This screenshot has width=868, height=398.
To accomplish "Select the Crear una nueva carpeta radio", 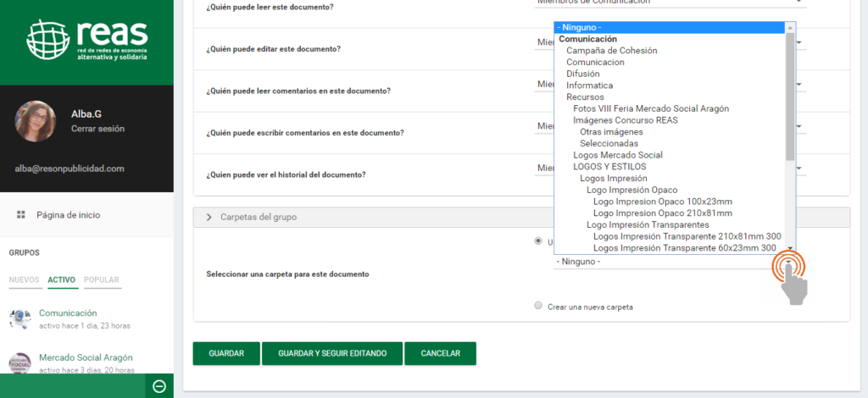I will click(x=539, y=306).
